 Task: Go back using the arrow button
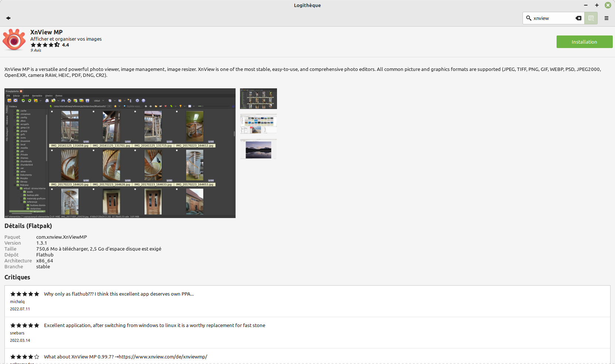pyautogui.click(x=8, y=18)
